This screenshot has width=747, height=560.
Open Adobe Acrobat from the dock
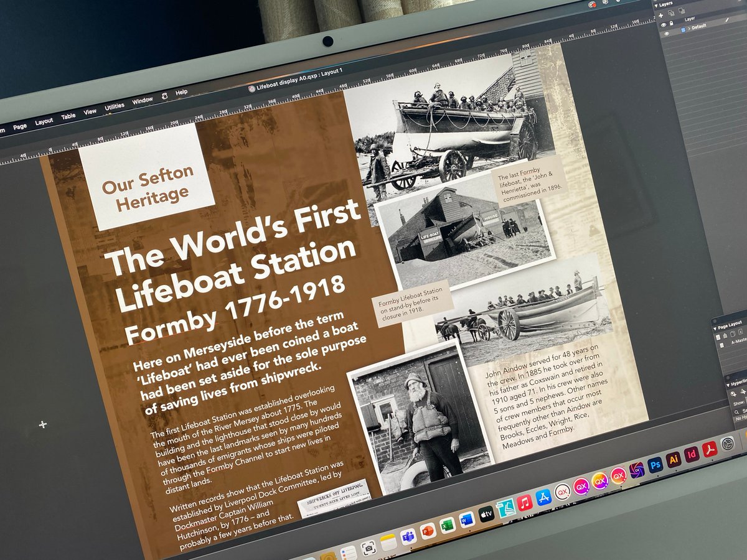tap(710, 449)
